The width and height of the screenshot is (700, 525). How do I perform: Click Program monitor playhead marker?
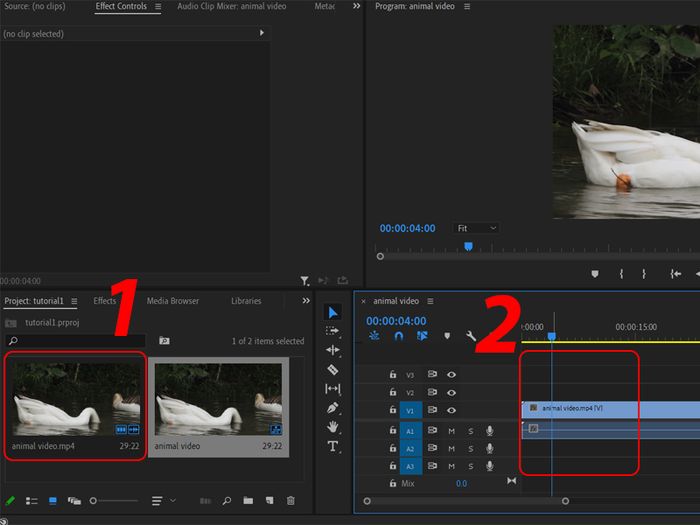468,246
